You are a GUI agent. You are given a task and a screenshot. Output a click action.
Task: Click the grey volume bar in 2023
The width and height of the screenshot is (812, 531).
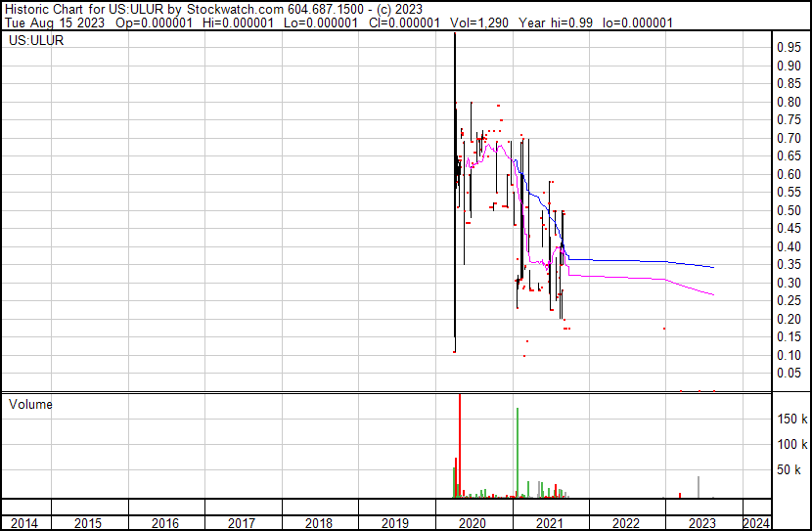[699, 487]
